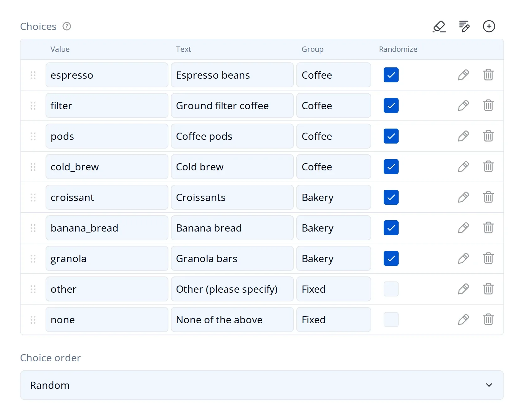
Task: Edit the croissant row with pencil icon
Action: [x=463, y=197]
